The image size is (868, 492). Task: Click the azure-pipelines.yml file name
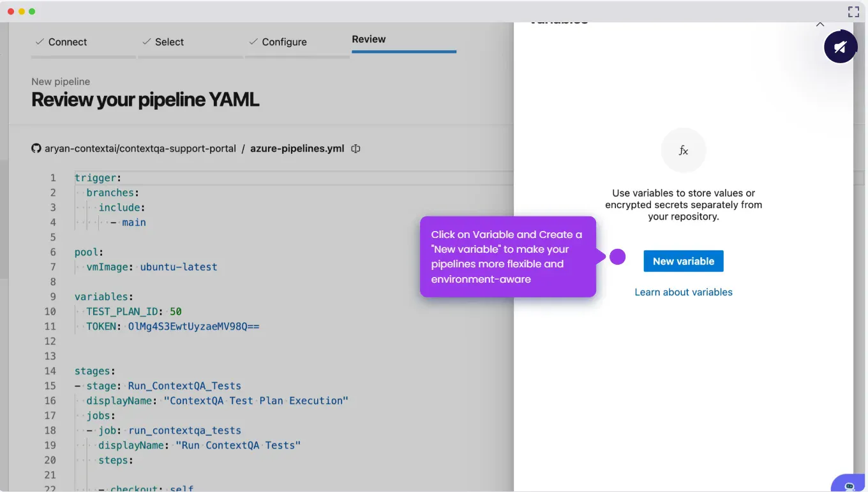[x=297, y=149]
